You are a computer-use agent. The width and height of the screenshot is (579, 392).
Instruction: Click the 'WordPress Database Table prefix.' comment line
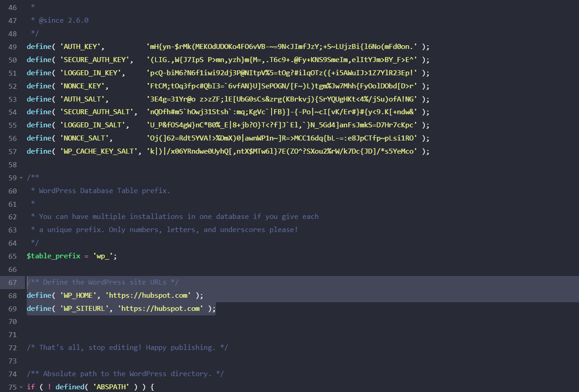[105, 191]
